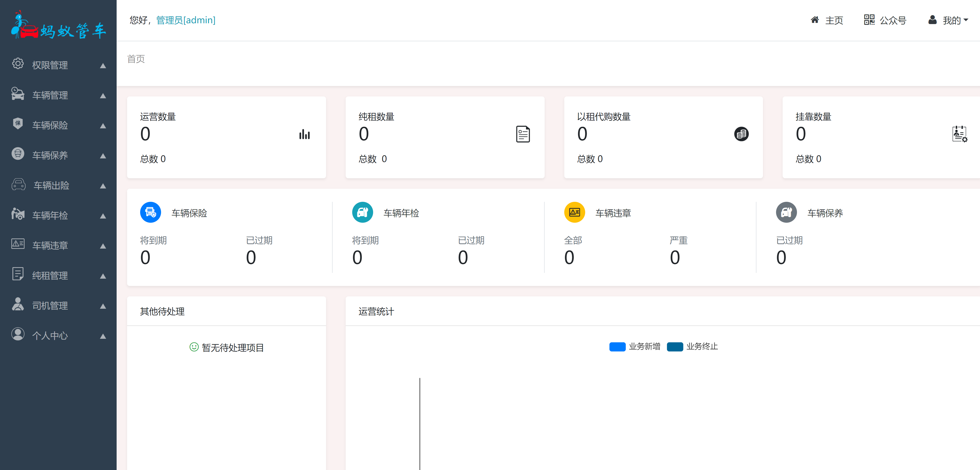Image resolution: width=980 pixels, height=470 pixels.
Task: Click the gray 车辆保养 circle icon
Action: (x=786, y=212)
